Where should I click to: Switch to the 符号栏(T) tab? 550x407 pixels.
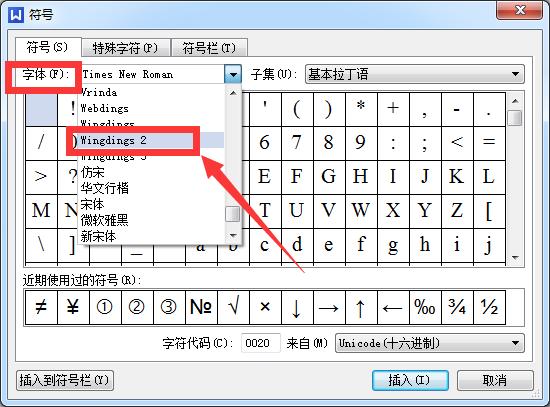(x=209, y=48)
